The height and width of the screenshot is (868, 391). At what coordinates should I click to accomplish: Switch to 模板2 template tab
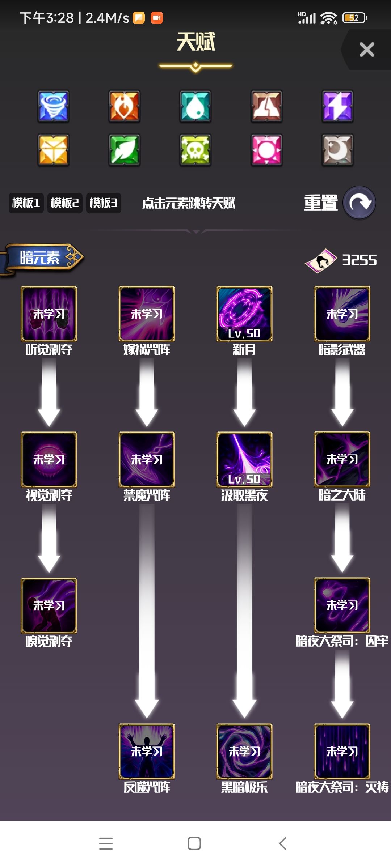65,203
